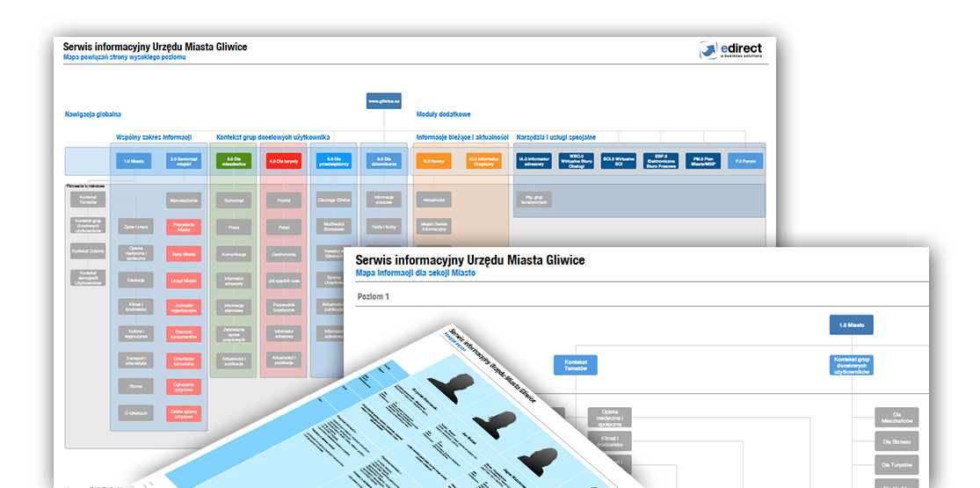Select the 2.0 Samorząd miejski node
Image resolution: width=980 pixels, height=488 pixels.
[x=184, y=162]
